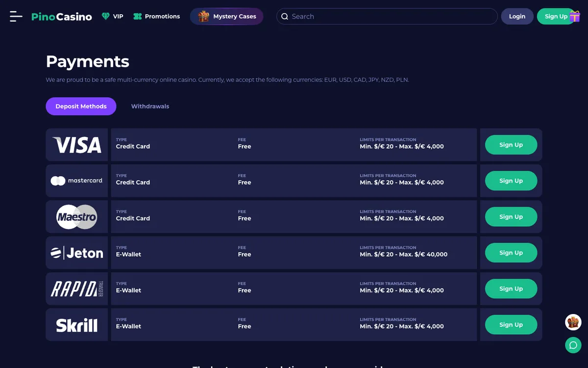
Task: Click the PinoCasino logo
Action: tap(62, 17)
